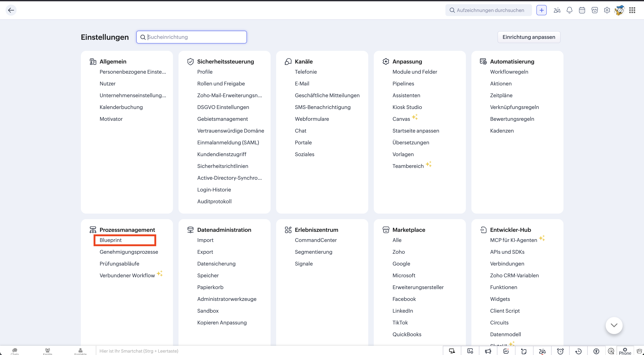The height and width of the screenshot is (355, 644).
Task: Open Pipelines under Anpassung
Action: coord(403,83)
